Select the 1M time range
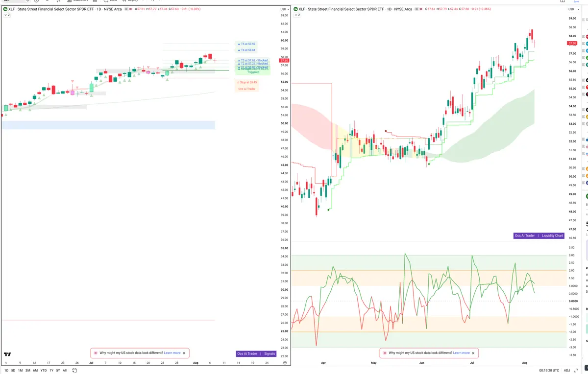 (21, 371)
